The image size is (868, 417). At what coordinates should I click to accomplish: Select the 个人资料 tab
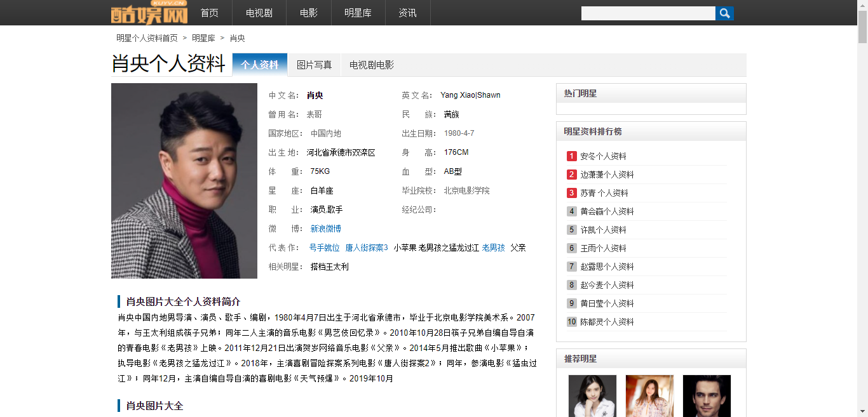click(x=259, y=65)
